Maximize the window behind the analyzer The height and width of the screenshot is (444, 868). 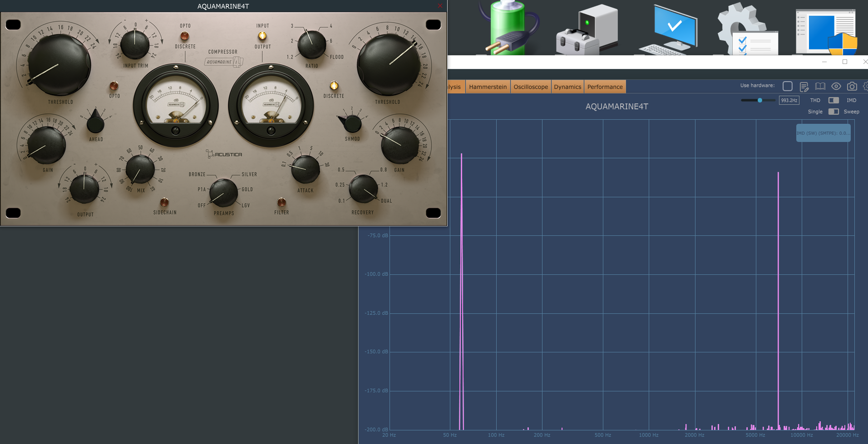click(x=845, y=62)
